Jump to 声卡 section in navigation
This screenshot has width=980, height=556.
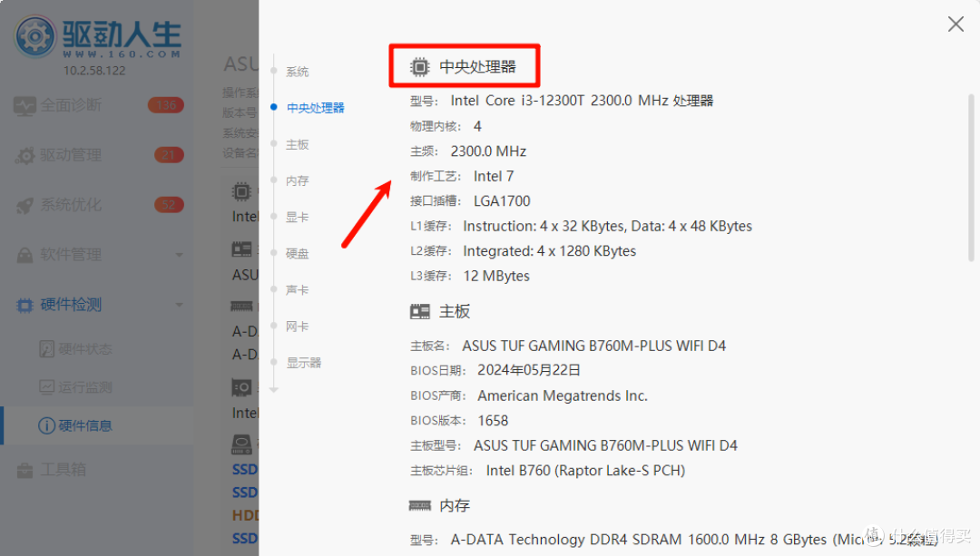click(x=298, y=290)
